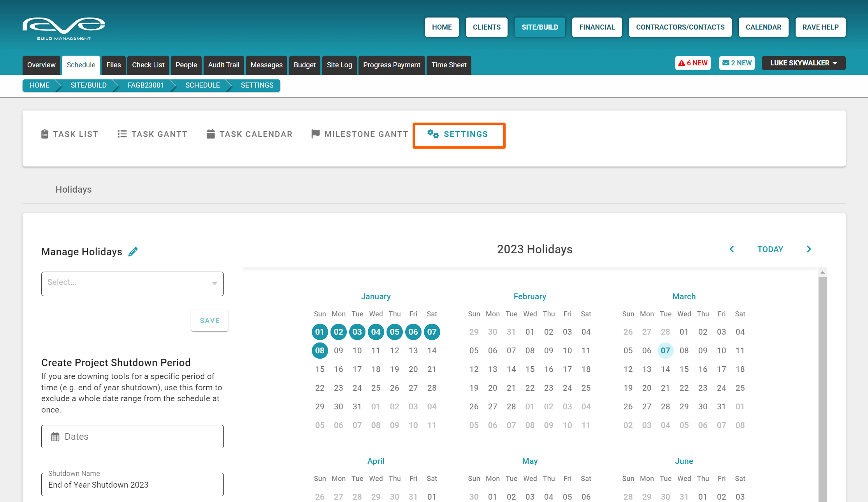Go to previous year with left chevron

[732, 249]
